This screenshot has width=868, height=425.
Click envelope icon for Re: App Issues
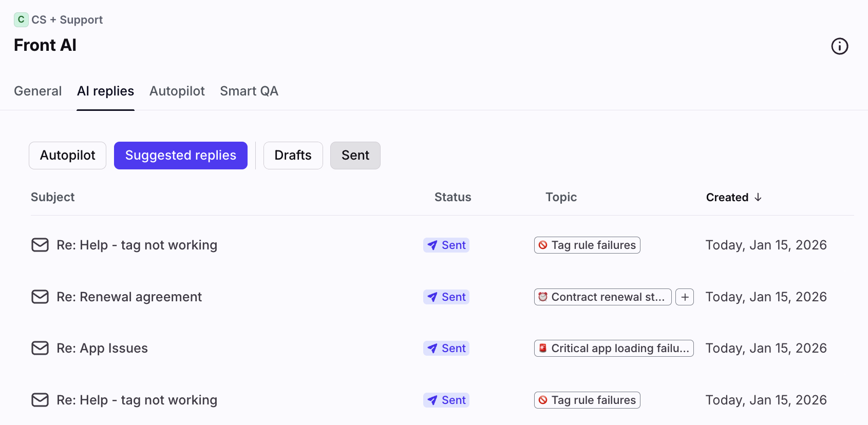point(40,348)
